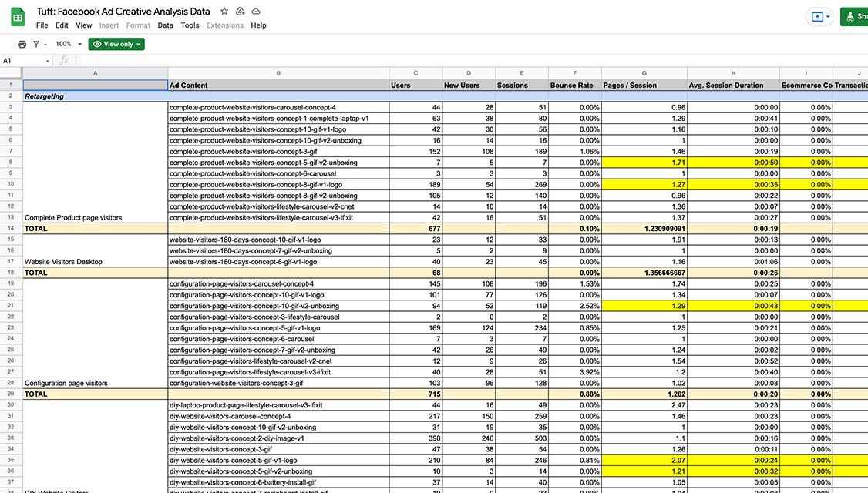Open the name box dropdown arrow
The width and height of the screenshot is (868, 493).
(47, 61)
